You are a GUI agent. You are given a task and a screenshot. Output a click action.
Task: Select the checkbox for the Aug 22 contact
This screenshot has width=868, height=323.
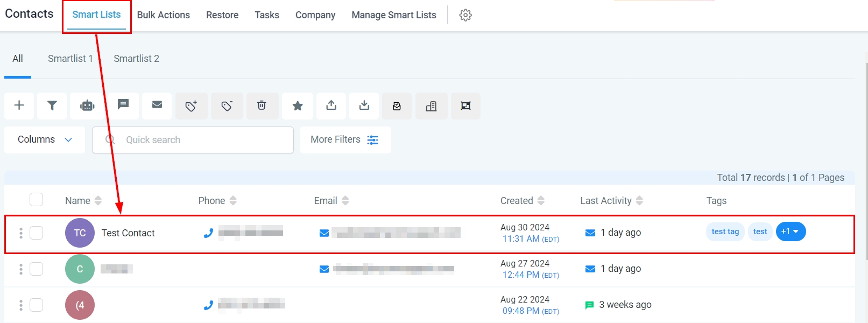pyautogui.click(x=36, y=305)
